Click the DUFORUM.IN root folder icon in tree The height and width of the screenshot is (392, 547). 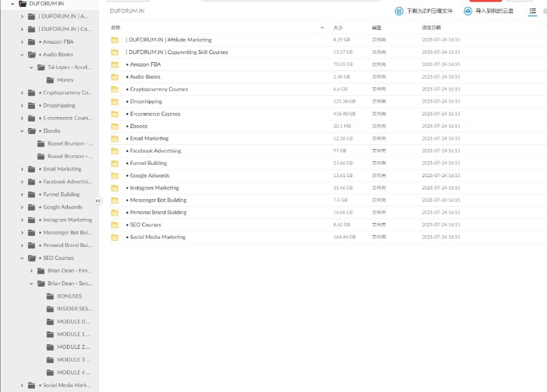[23, 4]
